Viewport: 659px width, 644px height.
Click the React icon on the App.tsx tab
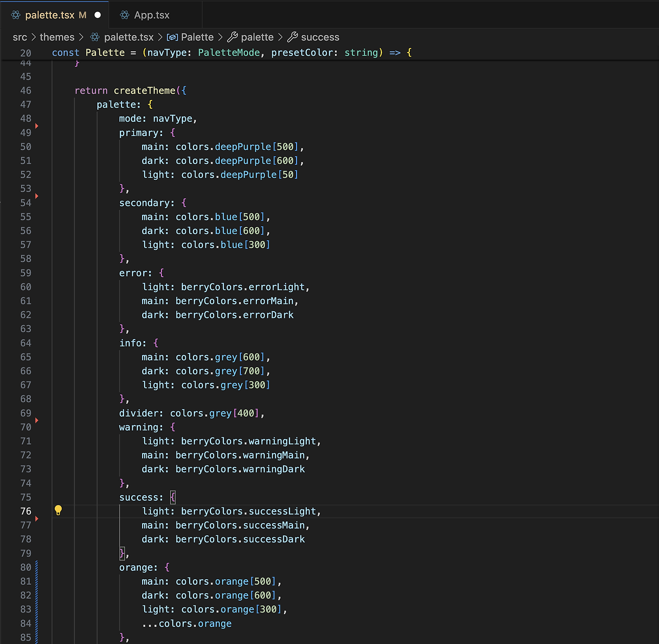(124, 15)
